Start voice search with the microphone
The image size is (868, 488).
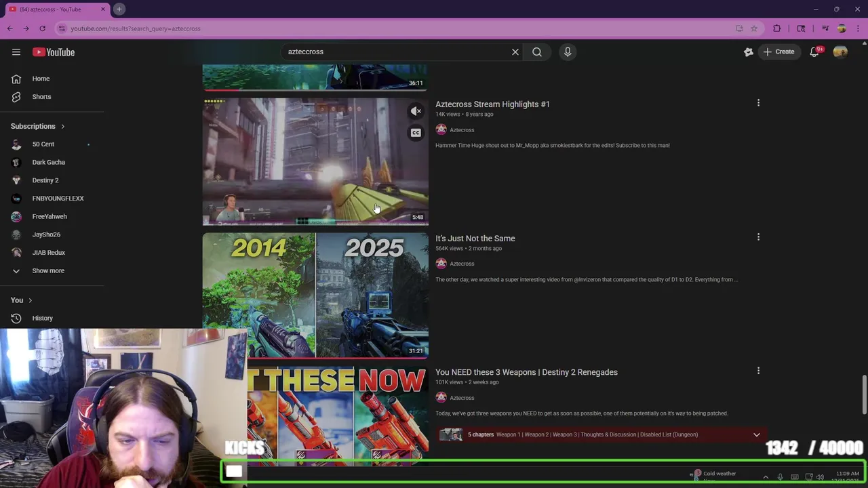pos(568,52)
